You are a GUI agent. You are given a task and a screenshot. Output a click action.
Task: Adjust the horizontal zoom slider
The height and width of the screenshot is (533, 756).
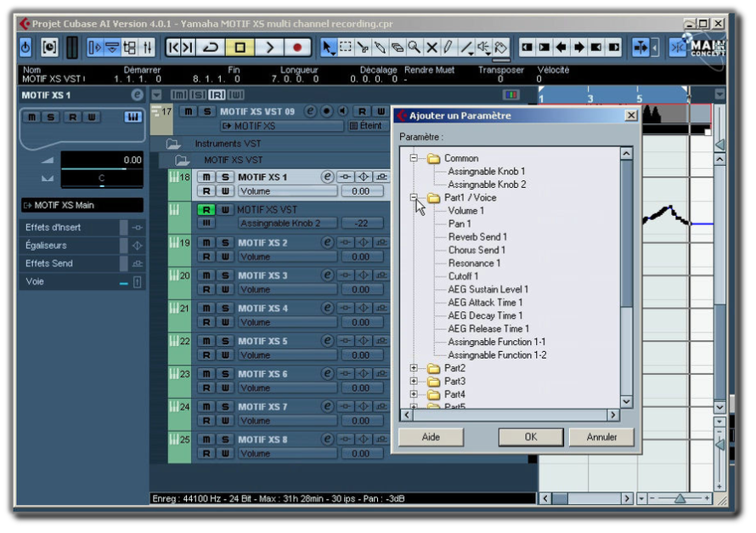pyautogui.click(x=680, y=498)
